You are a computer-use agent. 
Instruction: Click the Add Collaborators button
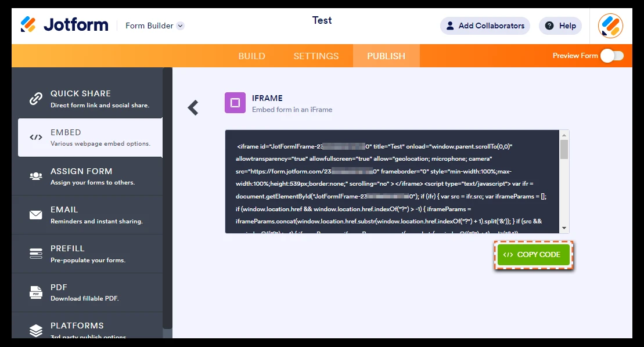(x=484, y=26)
